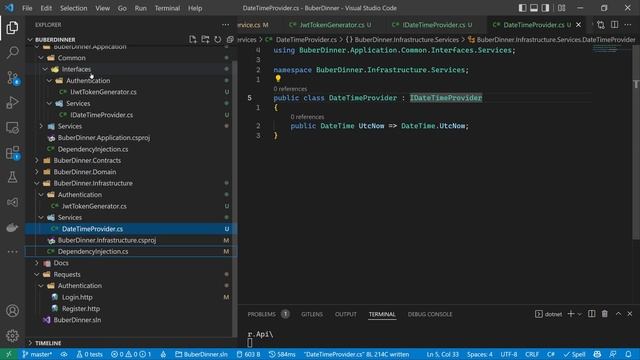This screenshot has width=640, height=360.
Task: Switch to the DEBUG CONSOLE panel tab
Action: click(x=430, y=314)
